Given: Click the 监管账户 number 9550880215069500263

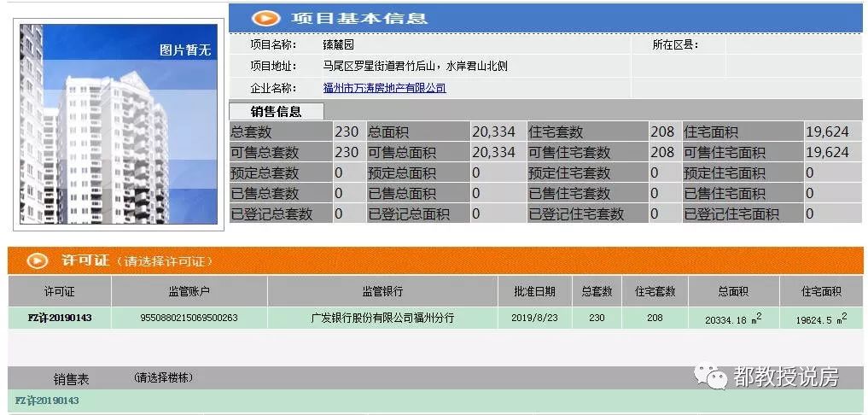Looking at the screenshot, I should point(189,318).
